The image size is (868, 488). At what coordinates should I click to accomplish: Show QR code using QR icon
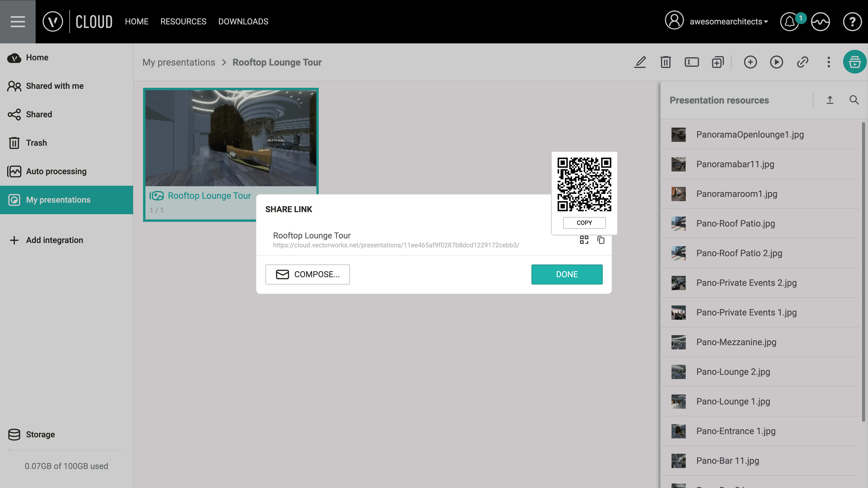584,240
